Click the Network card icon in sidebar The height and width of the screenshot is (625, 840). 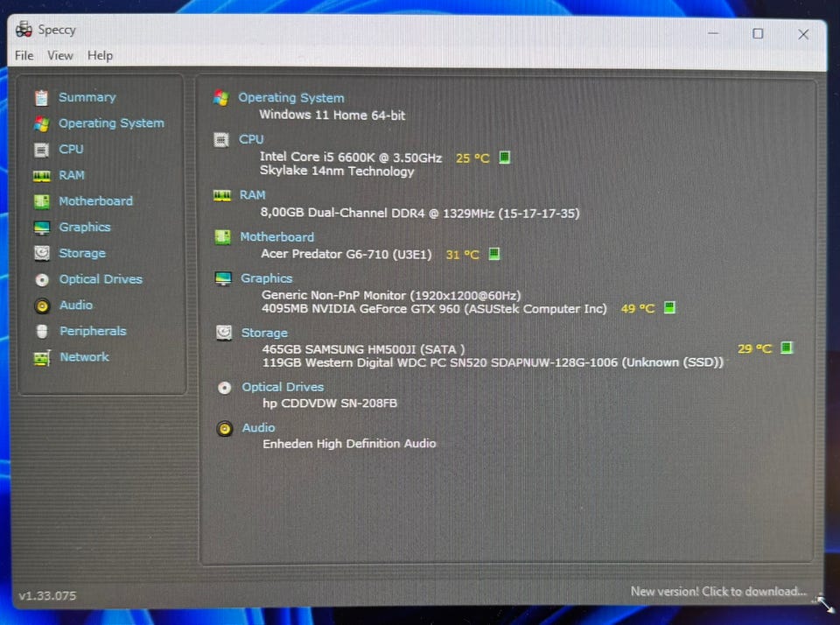(42, 357)
